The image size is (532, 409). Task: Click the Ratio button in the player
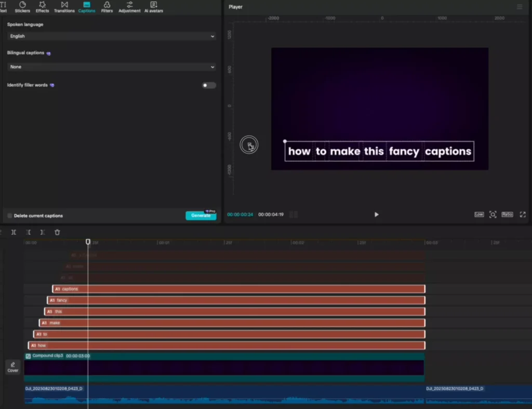pyautogui.click(x=507, y=215)
